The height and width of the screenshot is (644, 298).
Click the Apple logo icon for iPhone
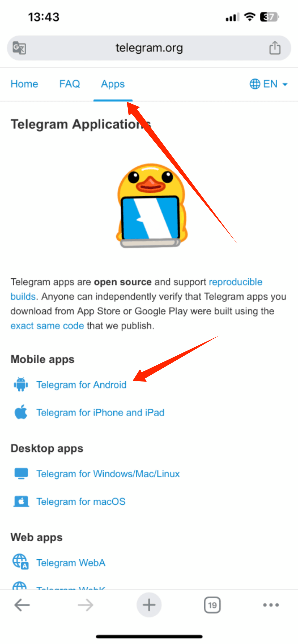pos(21,412)
